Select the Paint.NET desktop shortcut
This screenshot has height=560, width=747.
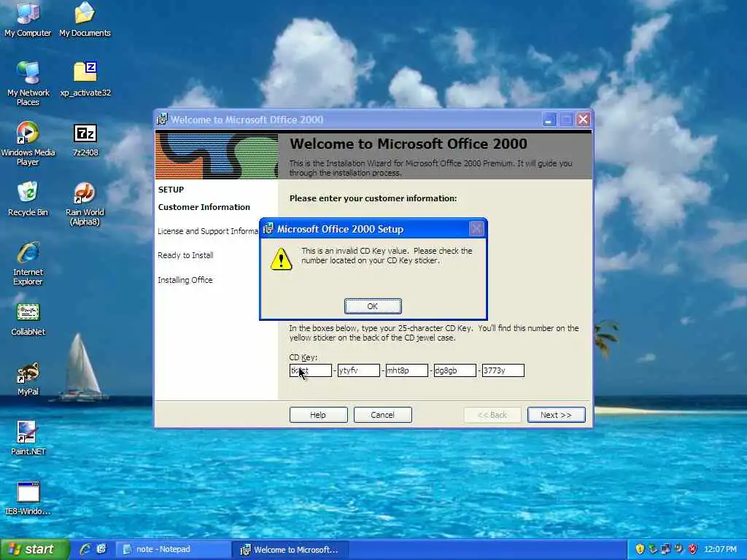[x=28, y=438]
